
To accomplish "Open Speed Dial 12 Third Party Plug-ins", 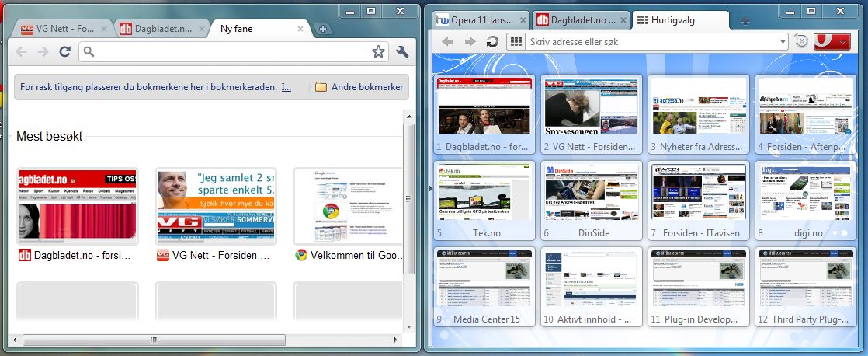I will [x=805, y=286].
